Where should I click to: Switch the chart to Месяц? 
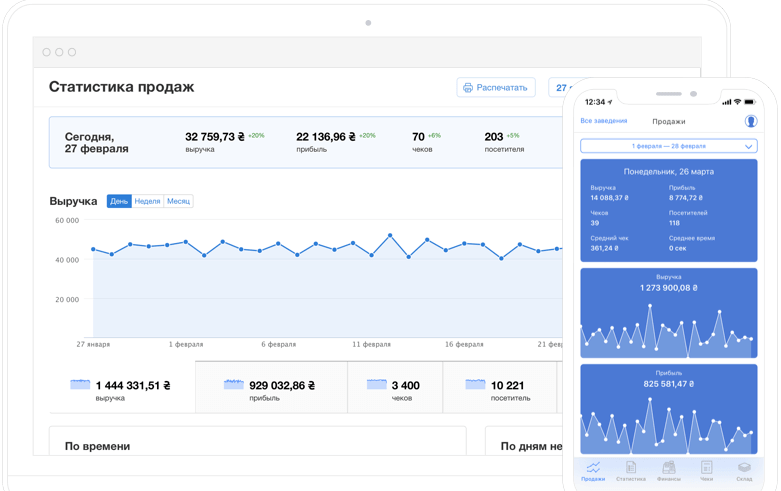pos(178,201)
